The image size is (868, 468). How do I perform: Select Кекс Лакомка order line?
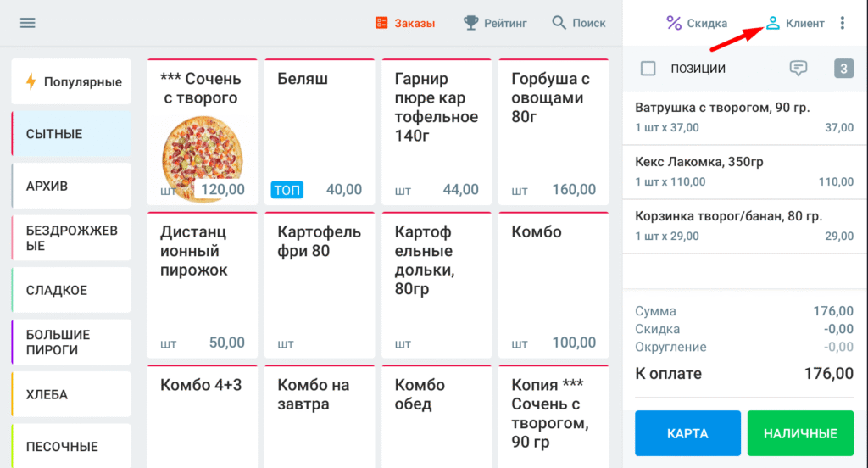pos(744,170)
